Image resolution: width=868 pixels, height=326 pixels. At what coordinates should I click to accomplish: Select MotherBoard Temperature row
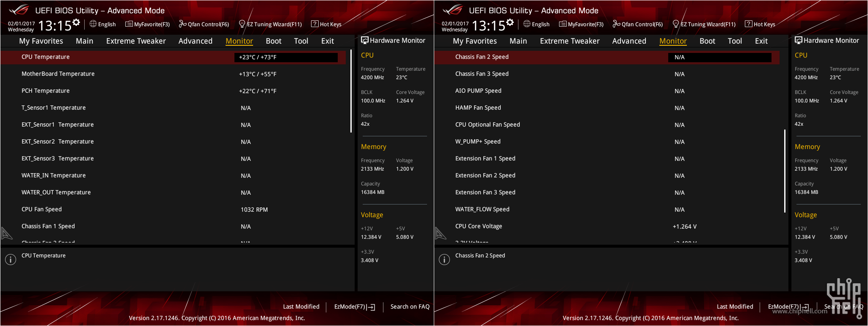pos(174,74)
